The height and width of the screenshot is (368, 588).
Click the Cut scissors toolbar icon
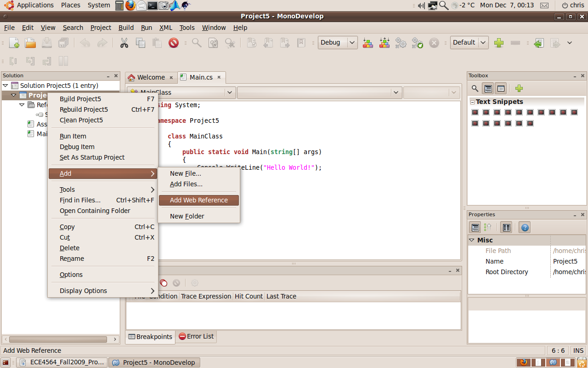124,43
